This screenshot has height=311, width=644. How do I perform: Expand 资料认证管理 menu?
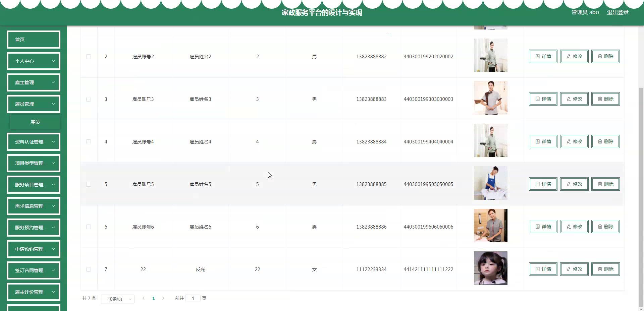coord(34,142)
